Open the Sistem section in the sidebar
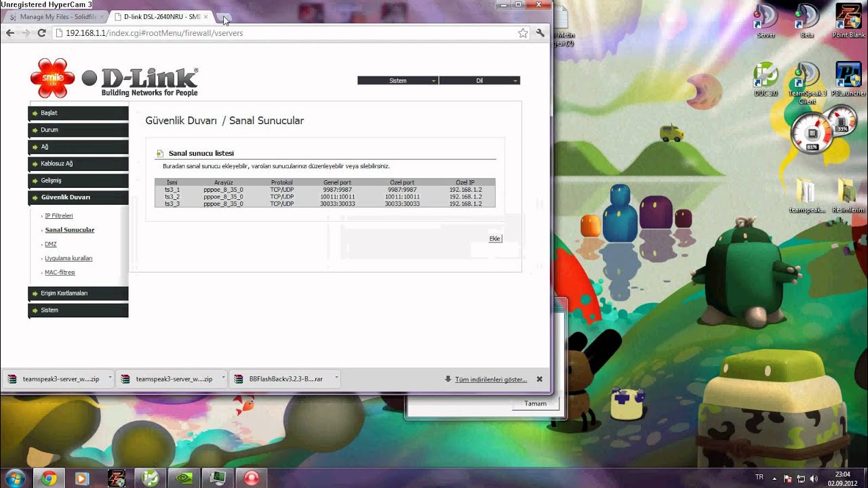This screenshot has width=868, height=488. click(x=78, y=310)
